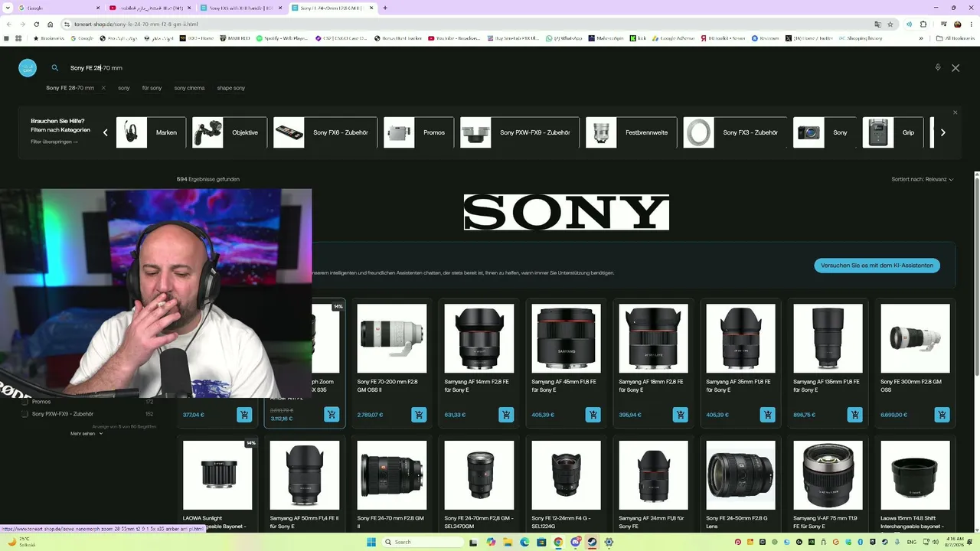Close the search overlay with the X
Viewport: 980px width, 551px height.
pyautogui.click(x=955, y=68)
